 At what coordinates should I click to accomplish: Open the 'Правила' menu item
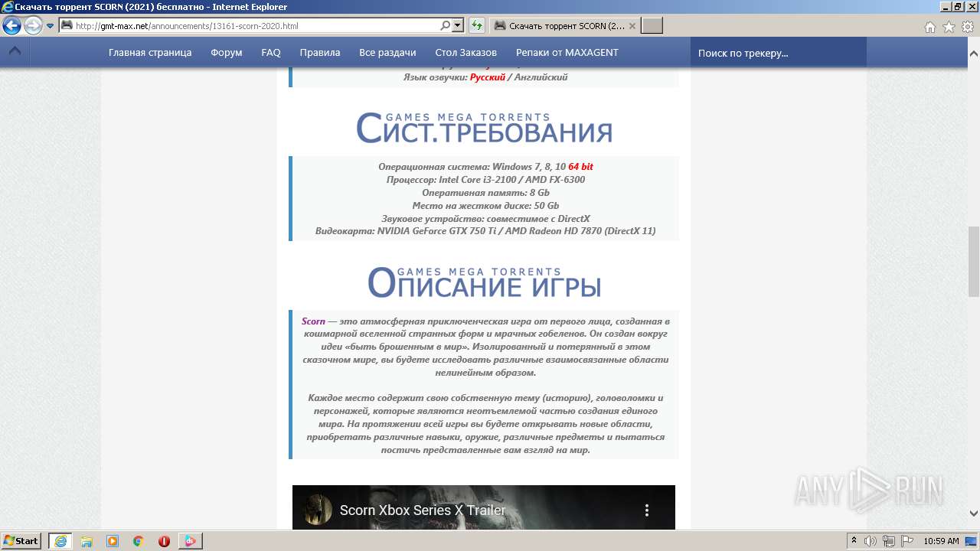pyautogui.click(x=320, y=53)
